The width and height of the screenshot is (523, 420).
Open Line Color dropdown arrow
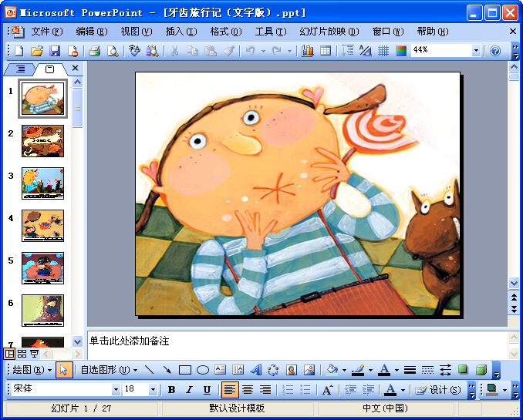pos(370,370)
